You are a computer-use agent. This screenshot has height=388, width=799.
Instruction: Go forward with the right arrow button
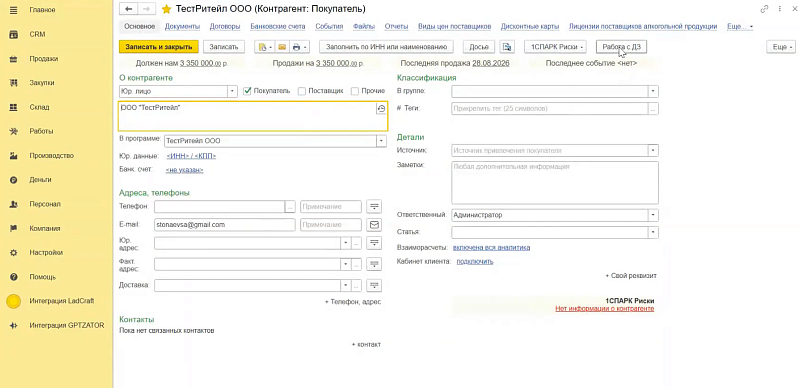147,9
